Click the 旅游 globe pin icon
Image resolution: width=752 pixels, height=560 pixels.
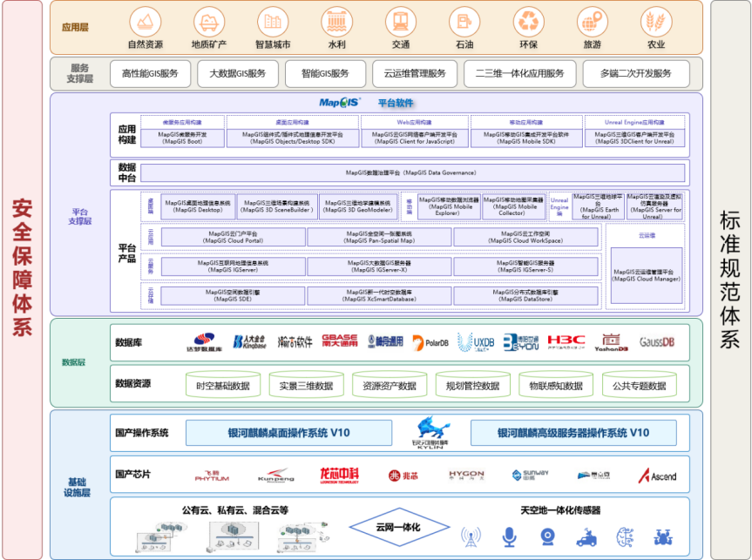coord(593,22)
